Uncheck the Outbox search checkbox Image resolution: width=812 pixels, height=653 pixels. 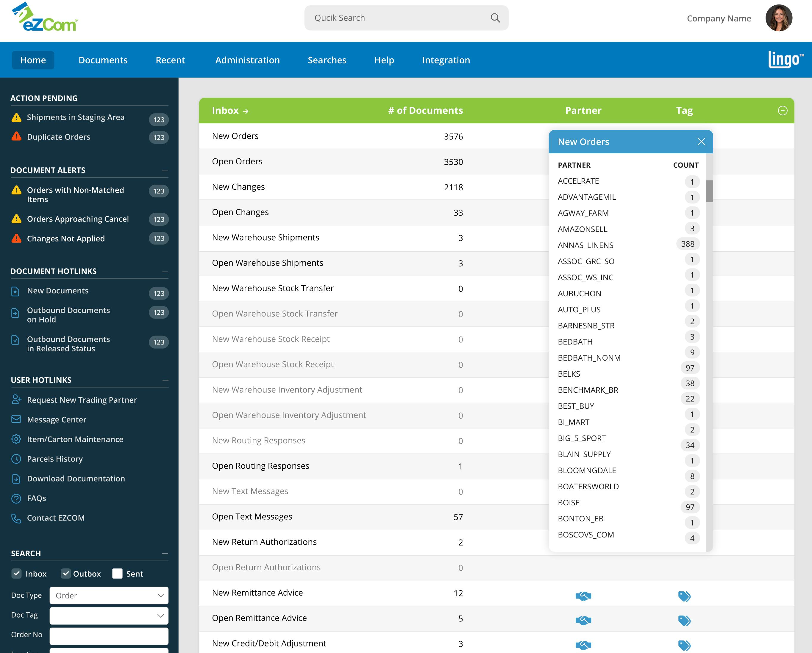(x=66, y=573)
